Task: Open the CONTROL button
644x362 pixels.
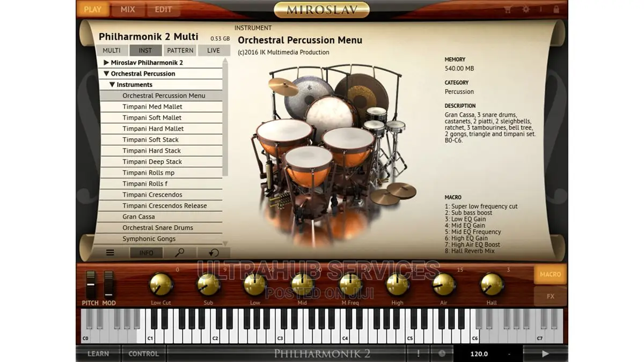Action: (143, 353)
